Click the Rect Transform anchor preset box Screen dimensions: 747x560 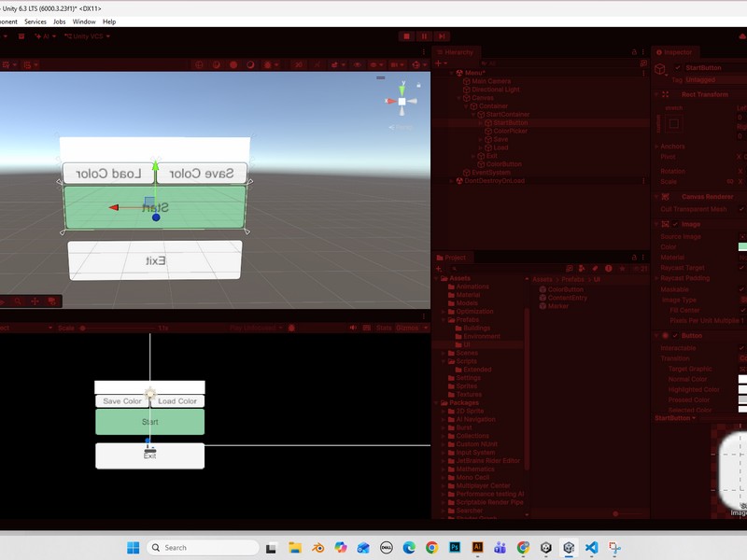[673, 124]
